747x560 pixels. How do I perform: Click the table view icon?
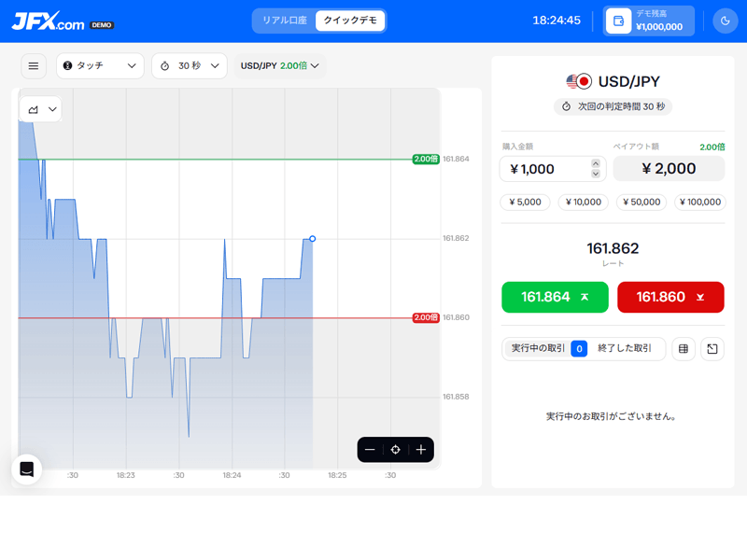click(684, 349)
